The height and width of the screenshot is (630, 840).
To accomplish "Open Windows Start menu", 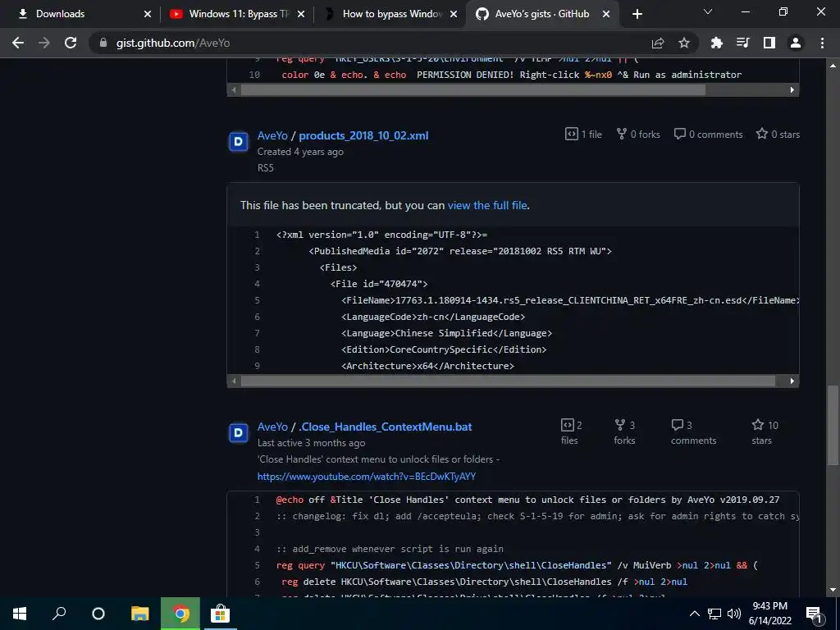I will tap(20, 614).
